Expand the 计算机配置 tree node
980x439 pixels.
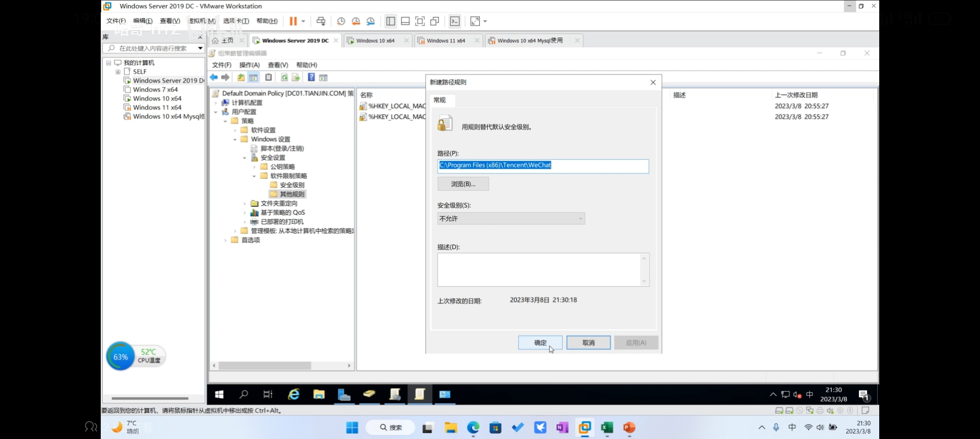(216, 103)
